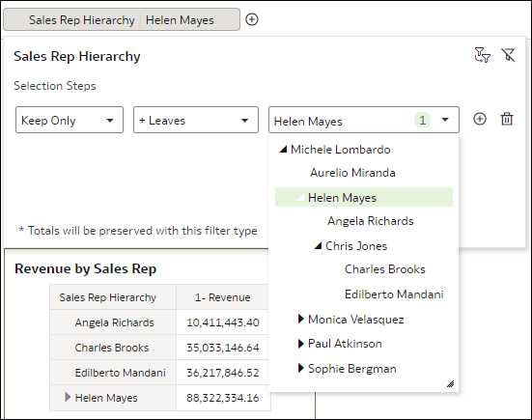The height and width of the screenshot is (420, 532).
Task: Click the add filter plus icon beside filter bar
Action: coord(252,19)
